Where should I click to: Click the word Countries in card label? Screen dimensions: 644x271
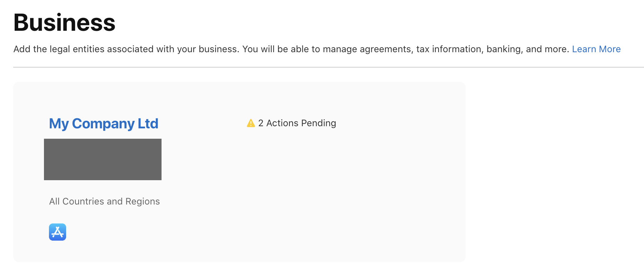[83, 201]
